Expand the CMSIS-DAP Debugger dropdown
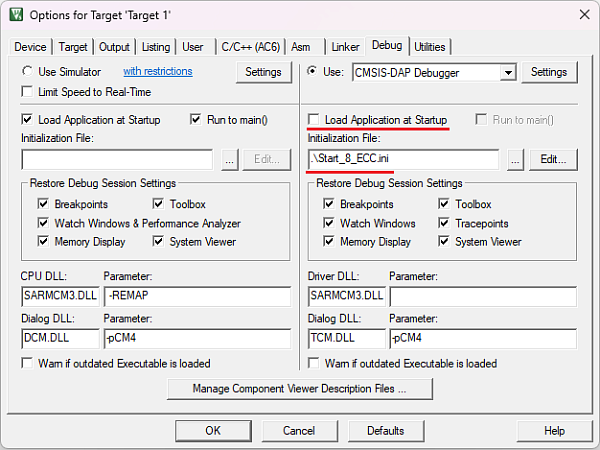The width and height of the screenshot is (600, 450). coord(508,72)
